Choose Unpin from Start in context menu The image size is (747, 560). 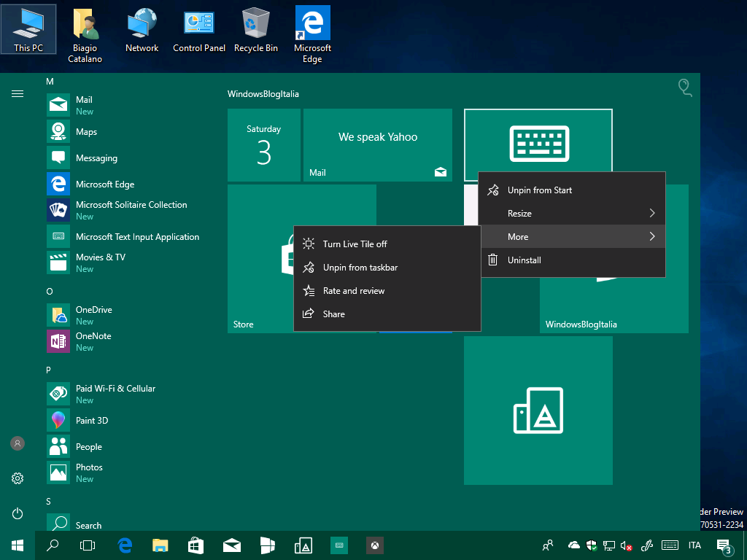tap(572, 190)
